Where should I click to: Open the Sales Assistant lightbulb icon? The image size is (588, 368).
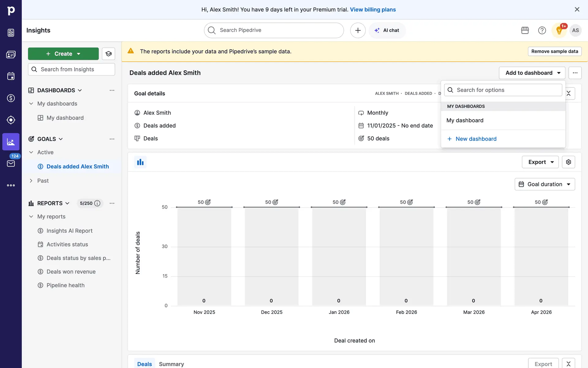(x=559, y=30)
